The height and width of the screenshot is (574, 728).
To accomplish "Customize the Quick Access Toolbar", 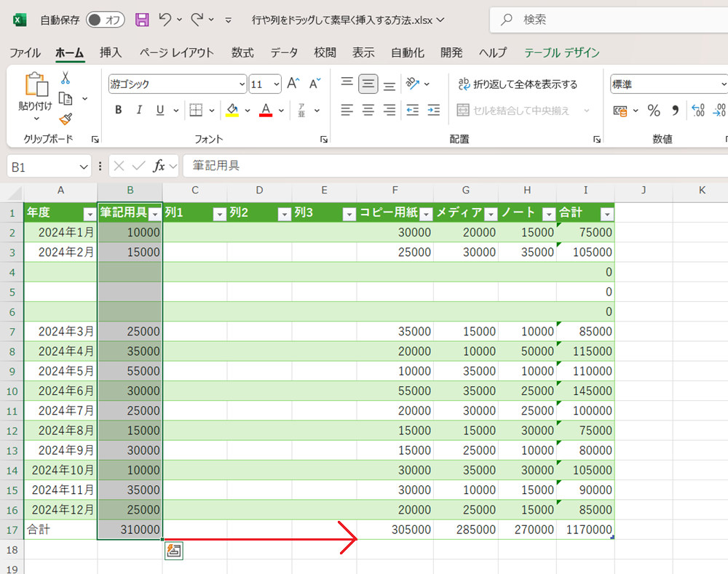I will click(228, 20).
